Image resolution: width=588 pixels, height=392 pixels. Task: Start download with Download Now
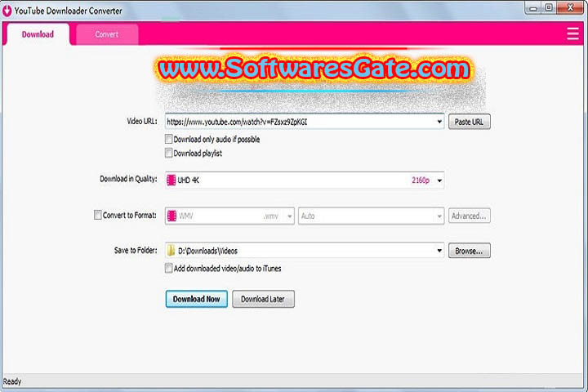(x=197, y=299)
